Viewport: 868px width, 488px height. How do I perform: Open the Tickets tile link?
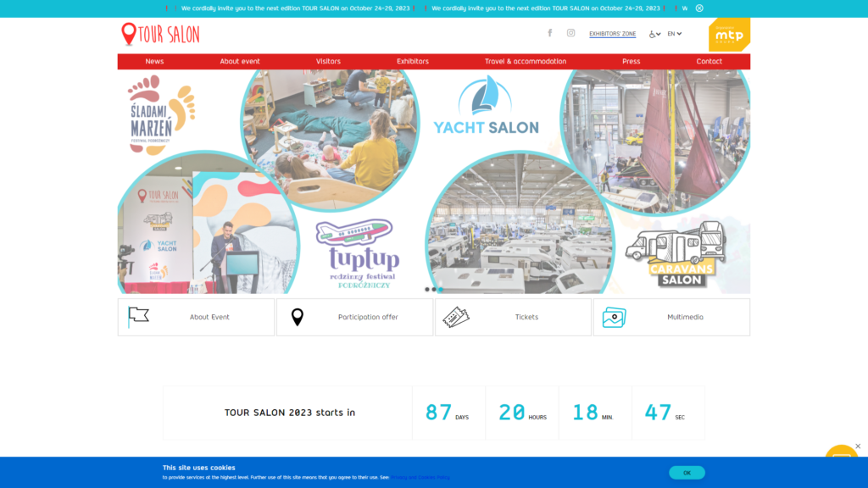[x=513, y=317]
